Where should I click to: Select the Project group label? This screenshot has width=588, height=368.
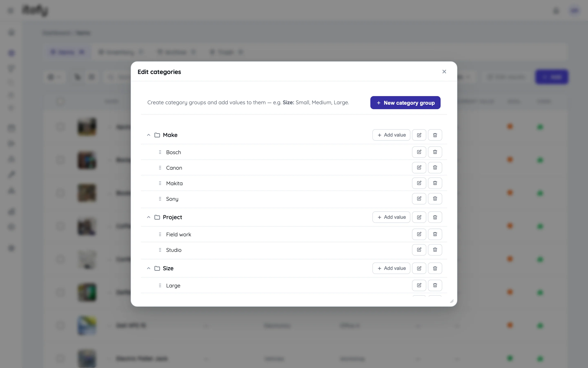click(172, 217)
